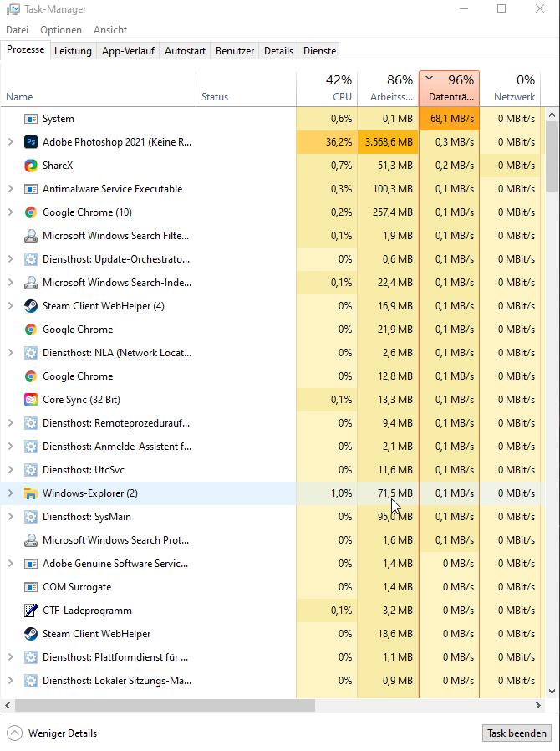Click the Windows-Explorer folder icon
This screenshot has width=560, height=751.
tap(31, 493)
